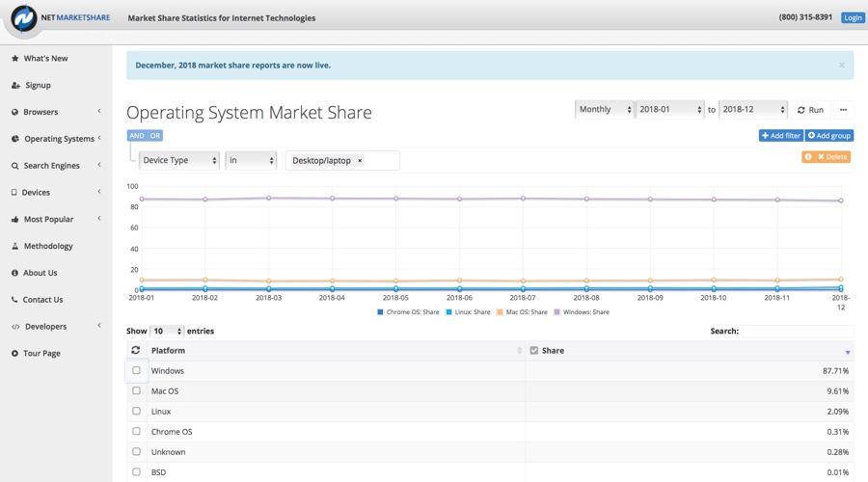Click the NetMarketShare logo icon
This screenshot has width=868, height=482.
click(23, 18)
